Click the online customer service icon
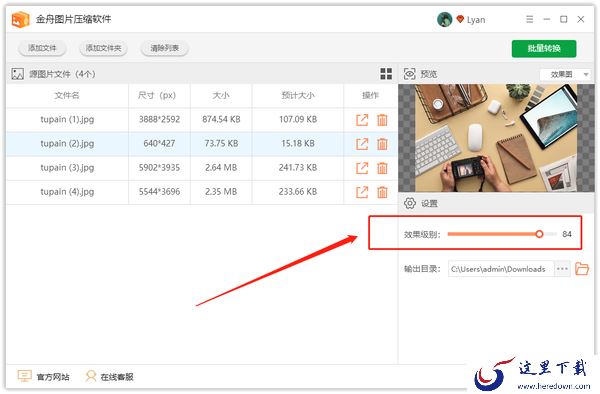 coord(91,376)
